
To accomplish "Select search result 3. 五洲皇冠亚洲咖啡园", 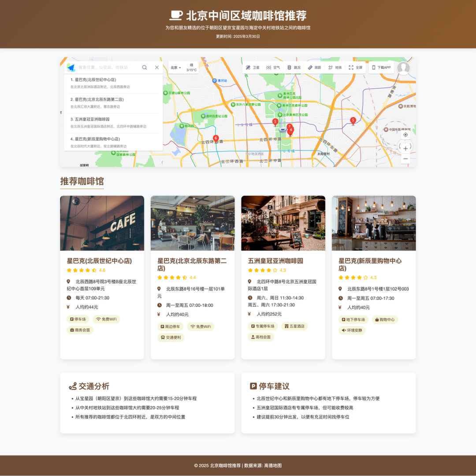I will [x=114, y=123].
